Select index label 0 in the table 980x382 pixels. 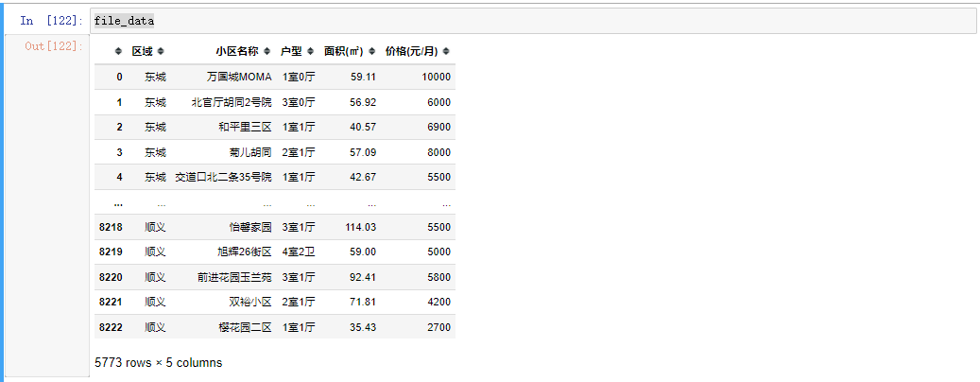(119, 77)
